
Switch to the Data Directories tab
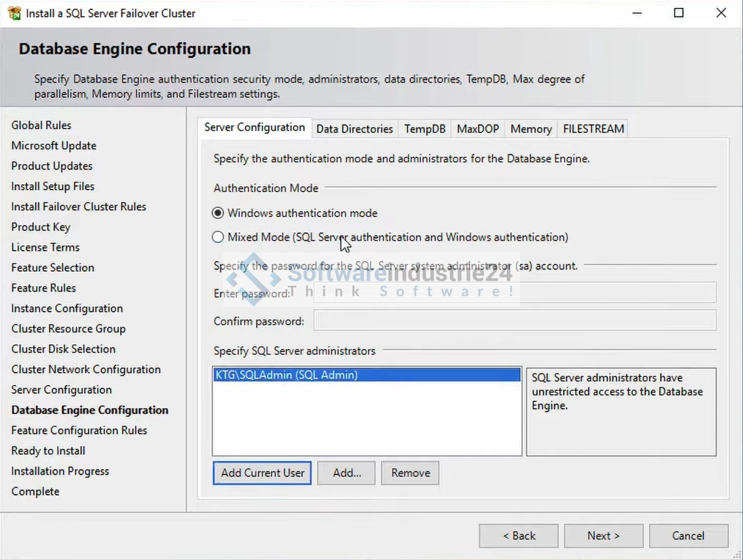click(354, 129)
